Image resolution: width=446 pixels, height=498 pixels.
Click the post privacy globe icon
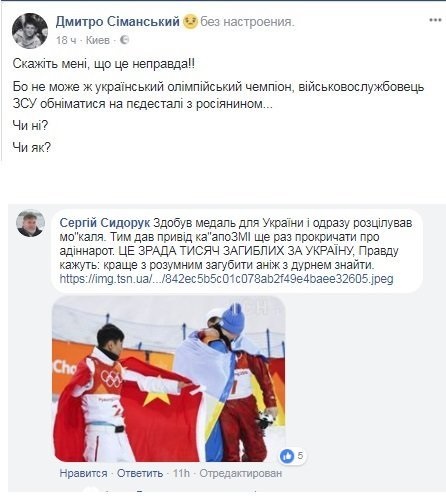pyautogui.click(x=124, y=40)
